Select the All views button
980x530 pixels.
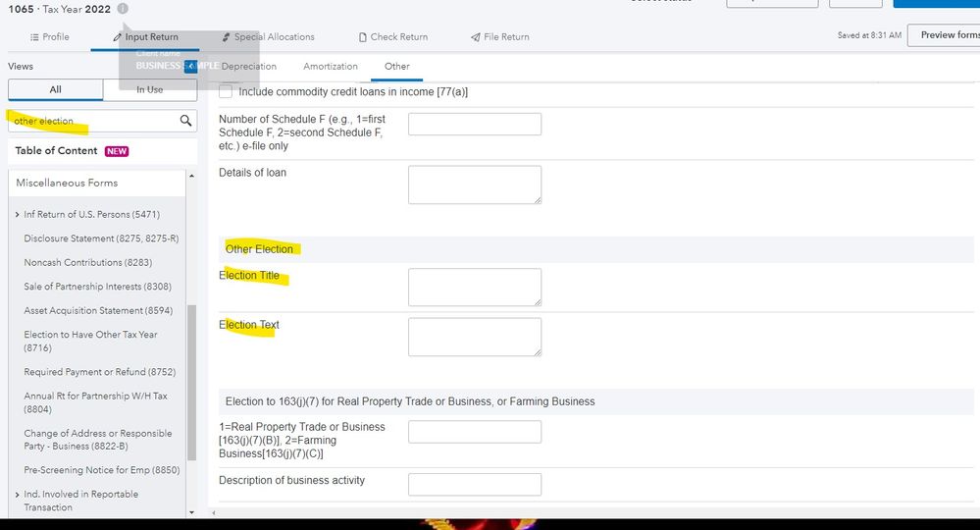(x=55, y=89)
